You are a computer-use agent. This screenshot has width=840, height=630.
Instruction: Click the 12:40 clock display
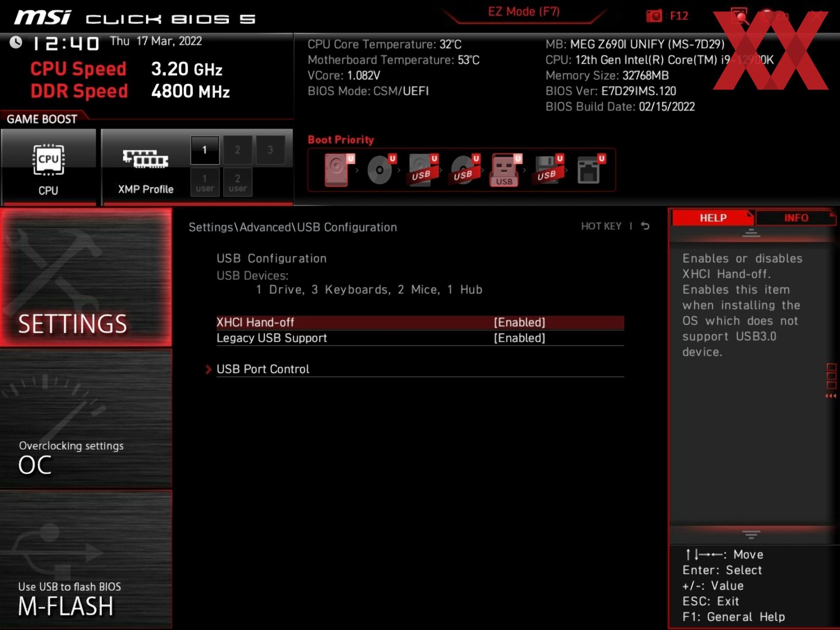(66, 43)
